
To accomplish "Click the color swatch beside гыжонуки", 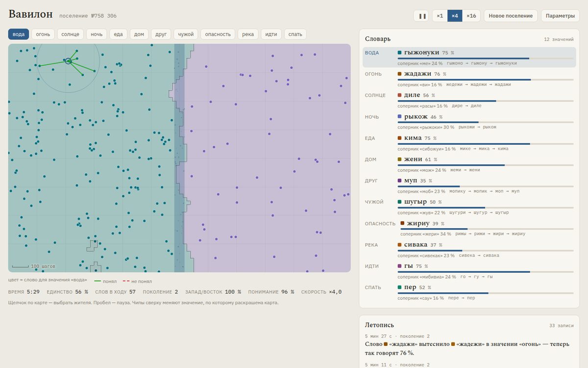I will coord(400,53).
